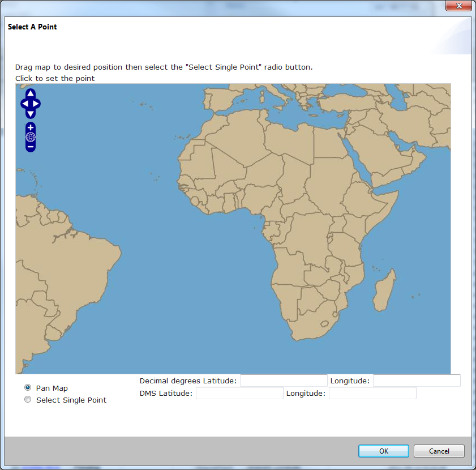
Task: Click into the DMS Latitude field
Action: coord(239,393)
